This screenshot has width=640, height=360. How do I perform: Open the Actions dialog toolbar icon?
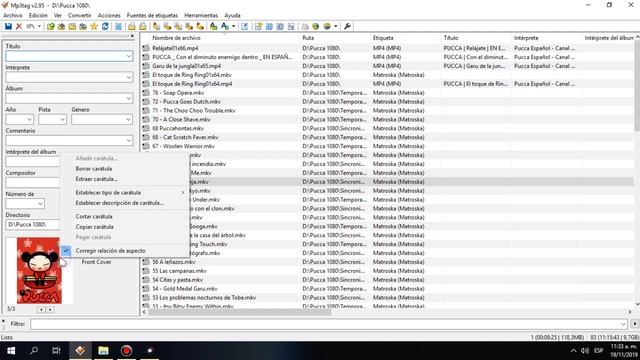[x=213, y=27]
